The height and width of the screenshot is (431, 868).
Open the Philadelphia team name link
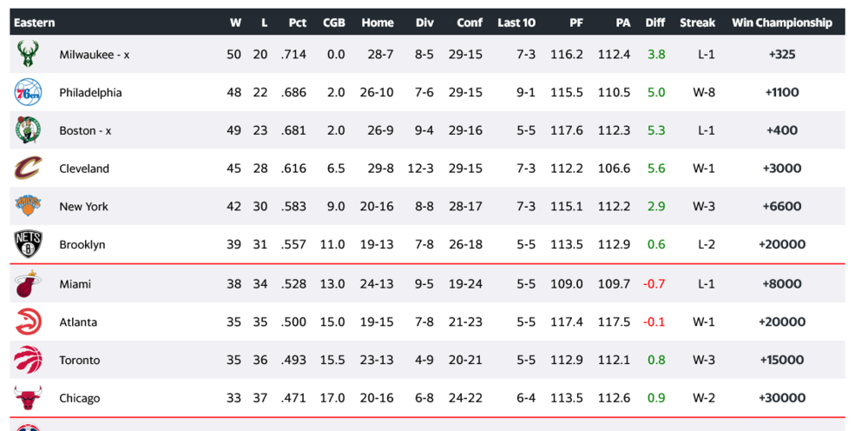tap(90, 93)
